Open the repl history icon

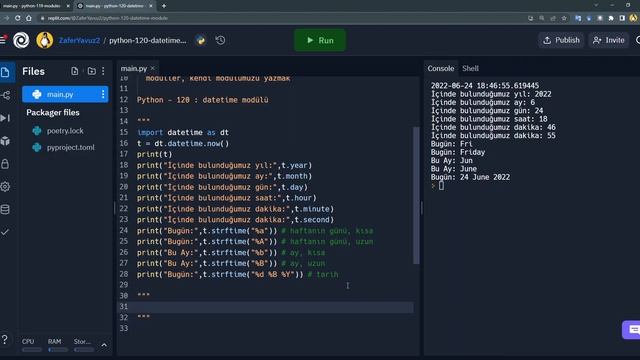[x=220, y=40]
